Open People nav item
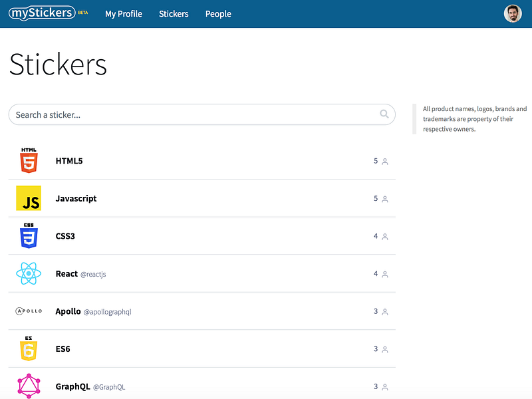Screen dimensions: 532x399 (x=218, y=14)
